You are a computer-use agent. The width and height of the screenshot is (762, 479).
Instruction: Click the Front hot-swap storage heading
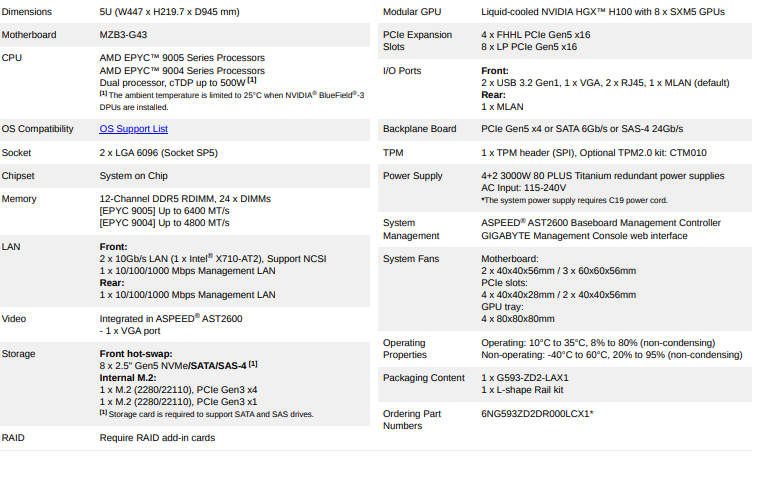tap(136, 354)
